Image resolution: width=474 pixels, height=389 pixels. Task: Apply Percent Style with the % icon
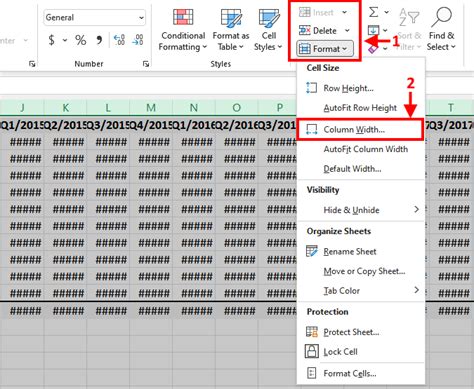pos(80,40)
